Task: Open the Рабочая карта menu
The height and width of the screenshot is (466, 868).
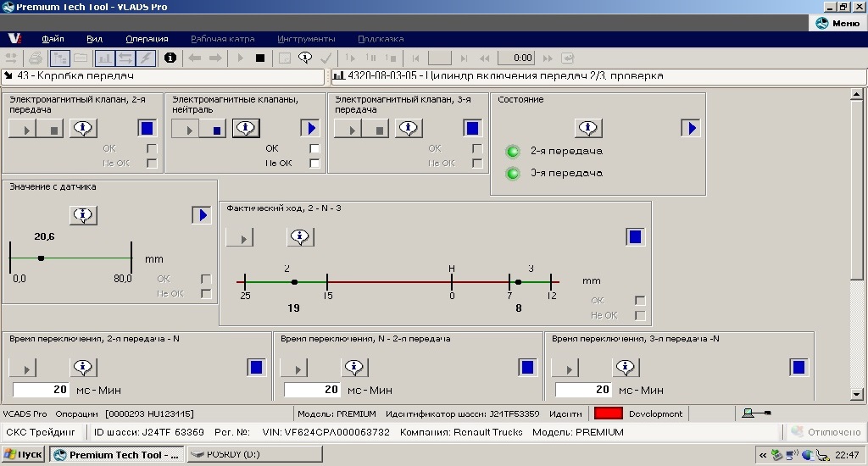Action: point(223,39)
